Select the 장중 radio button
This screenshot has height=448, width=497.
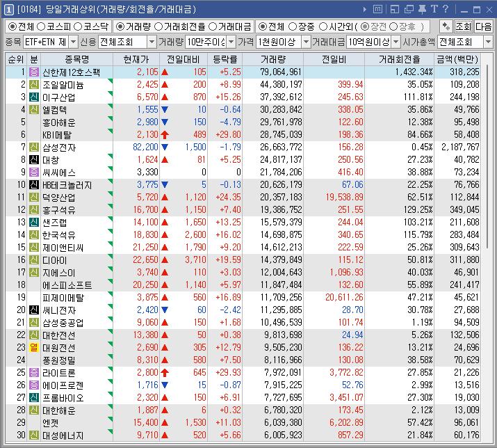click(x=293, y=26)
